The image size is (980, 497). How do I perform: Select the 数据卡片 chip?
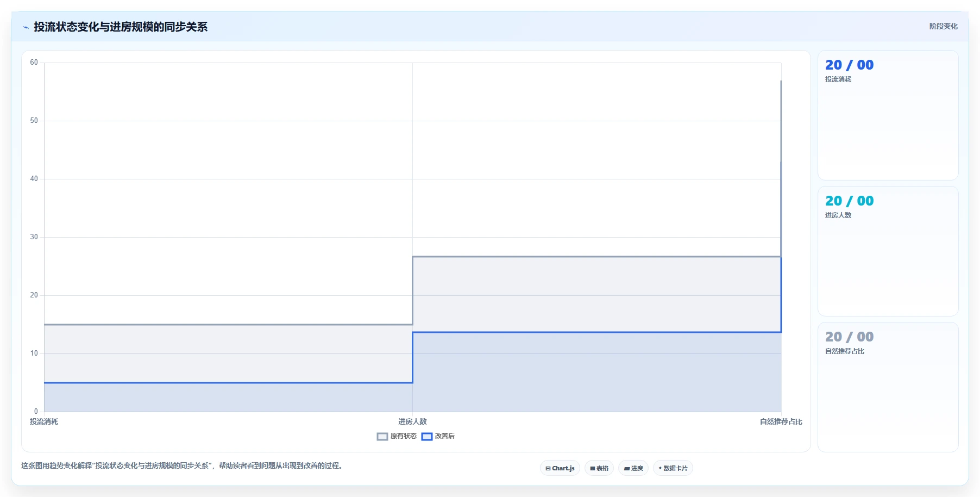pyautogui.click(x=673, y=468)
